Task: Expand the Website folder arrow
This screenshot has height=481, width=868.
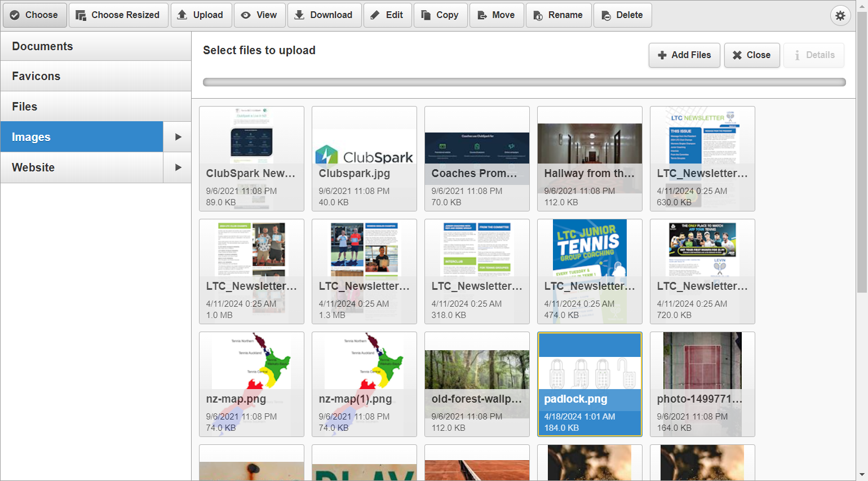Action: (x=178, y=167)
